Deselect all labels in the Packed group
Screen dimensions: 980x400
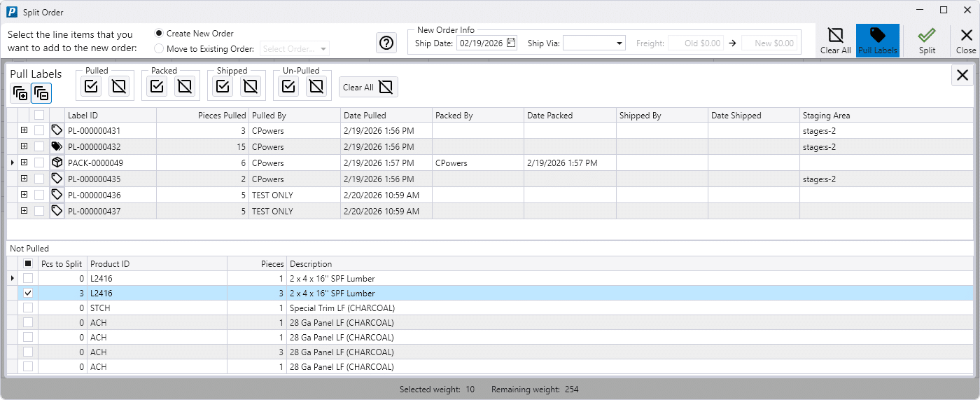coord(184,86)
